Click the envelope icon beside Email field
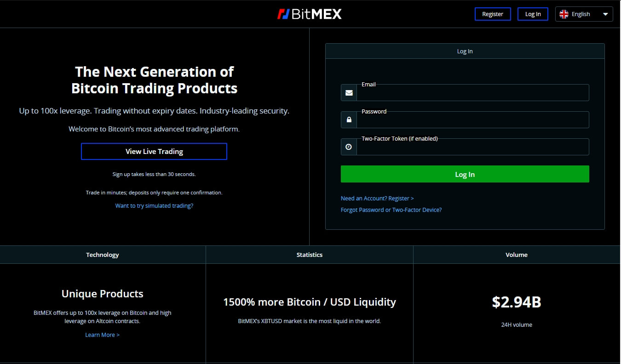Image resolution: width=621 pixels, height=364 pixels. coord(349,93)
